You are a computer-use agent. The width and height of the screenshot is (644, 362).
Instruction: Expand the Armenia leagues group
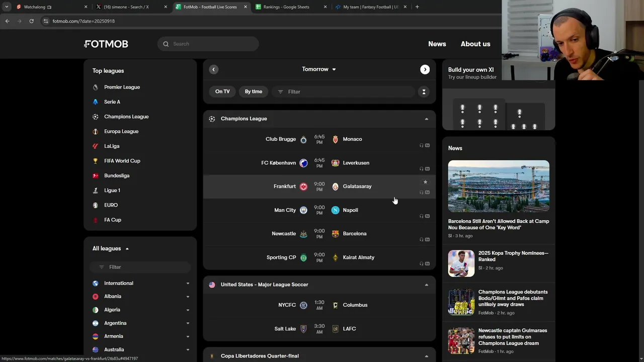coord(188,336)
